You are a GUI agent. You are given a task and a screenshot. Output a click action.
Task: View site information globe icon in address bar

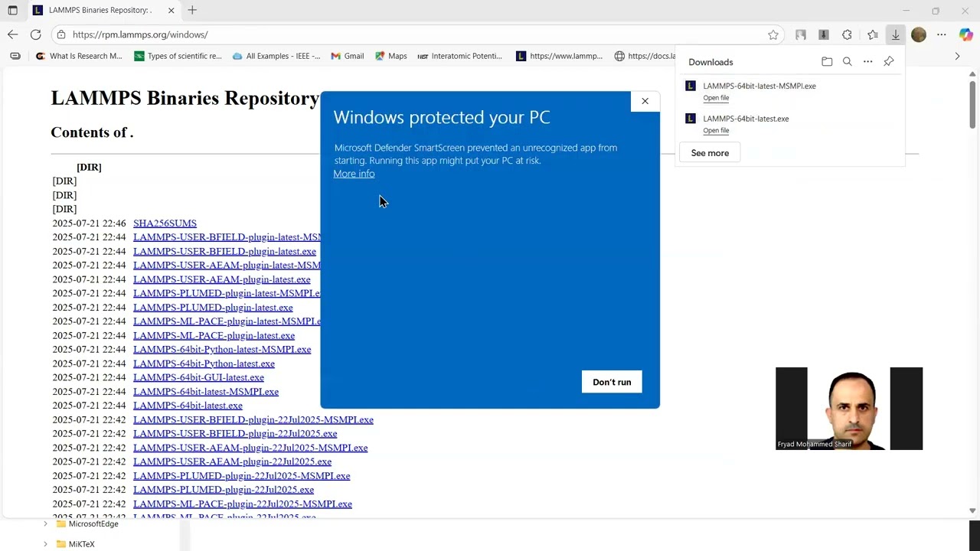(61, 34)
